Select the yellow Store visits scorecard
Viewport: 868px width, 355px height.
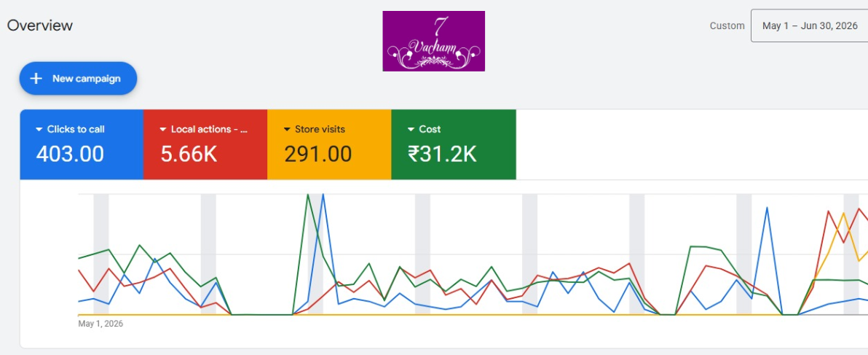pyautogui.click(x=329, y=144)
